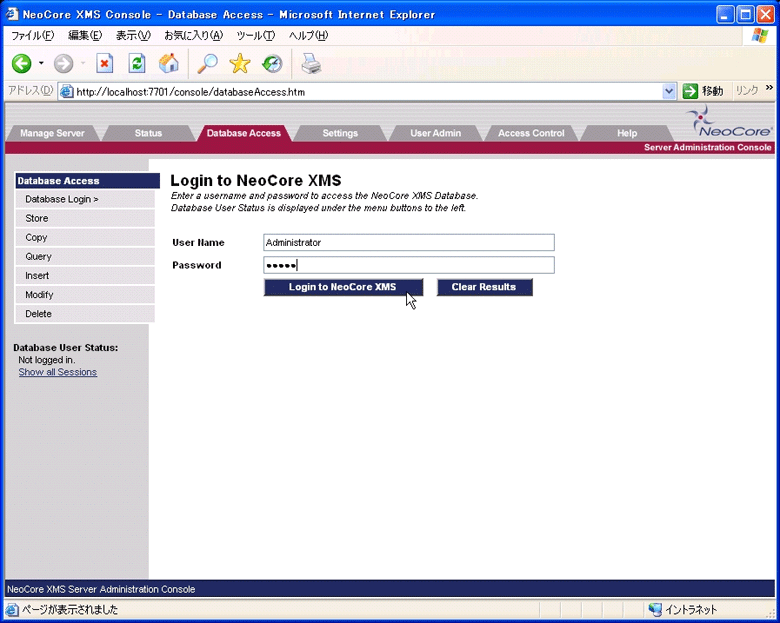Expand the links toolbar chevron
This screenshot has height=623, width=780.
769,88
